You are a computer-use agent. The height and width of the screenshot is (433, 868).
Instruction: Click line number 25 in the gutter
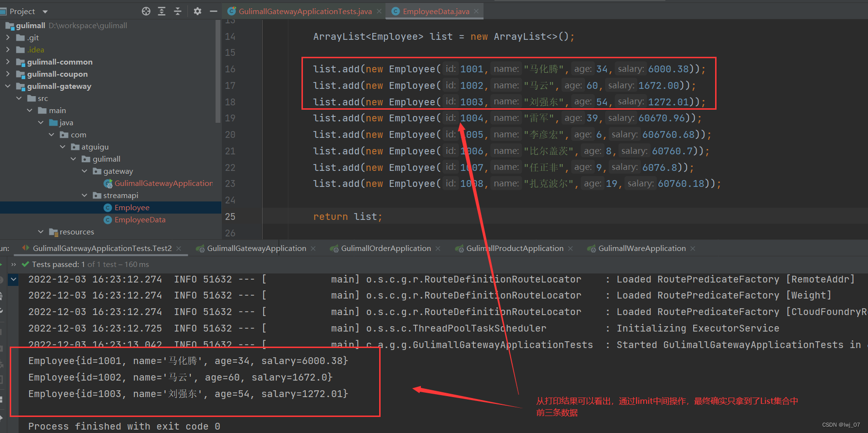230,216
